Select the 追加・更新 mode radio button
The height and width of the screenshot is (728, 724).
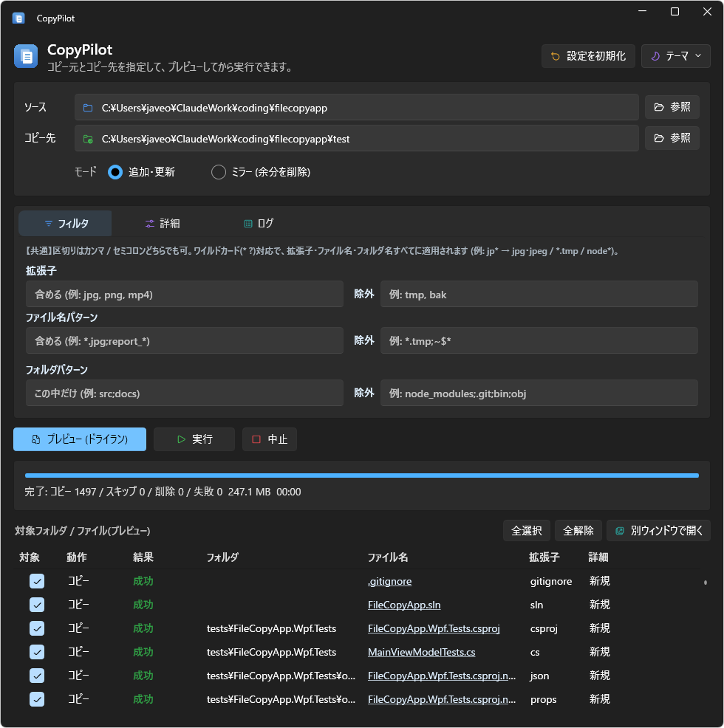(115, 172)
